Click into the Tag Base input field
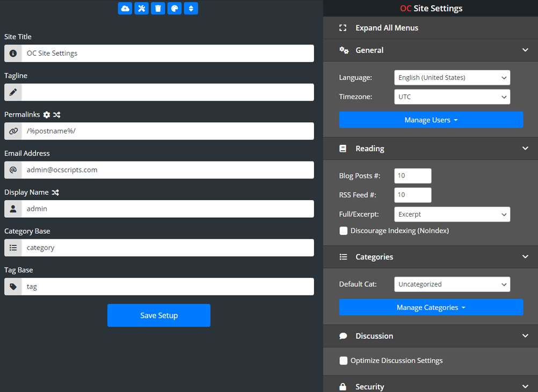538x392 pixels. (x=168, y=286)
